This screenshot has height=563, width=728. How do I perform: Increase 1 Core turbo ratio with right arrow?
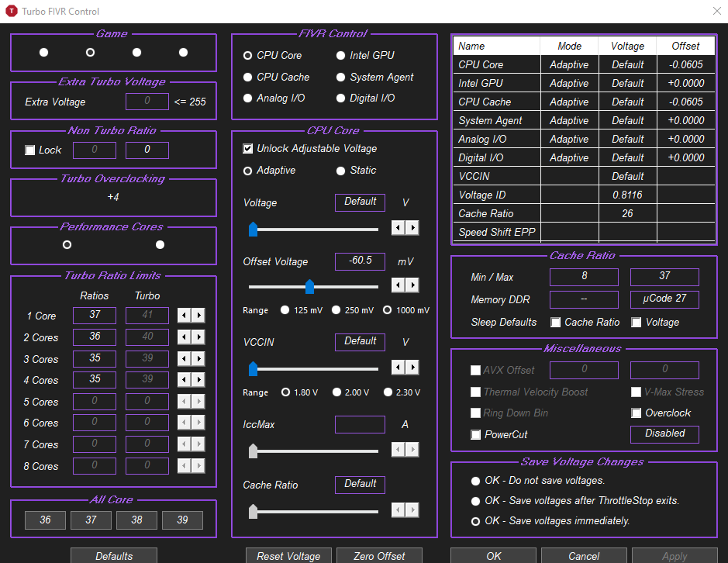[198, 316]
